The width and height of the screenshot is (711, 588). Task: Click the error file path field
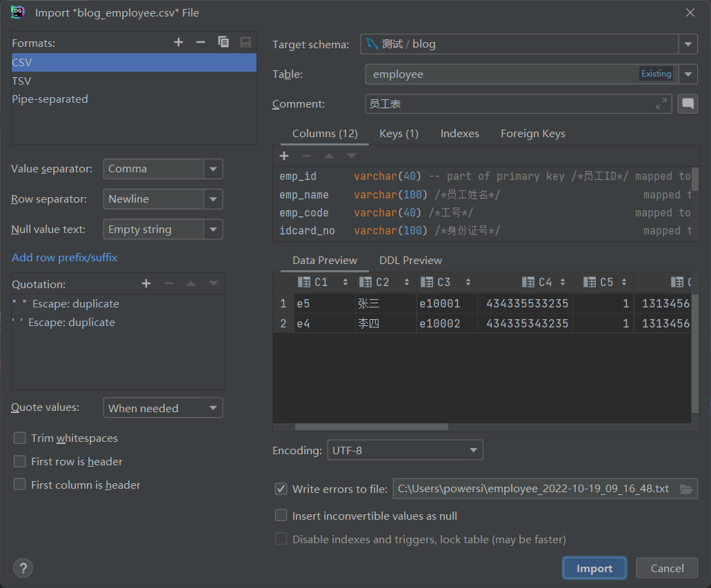545,489
